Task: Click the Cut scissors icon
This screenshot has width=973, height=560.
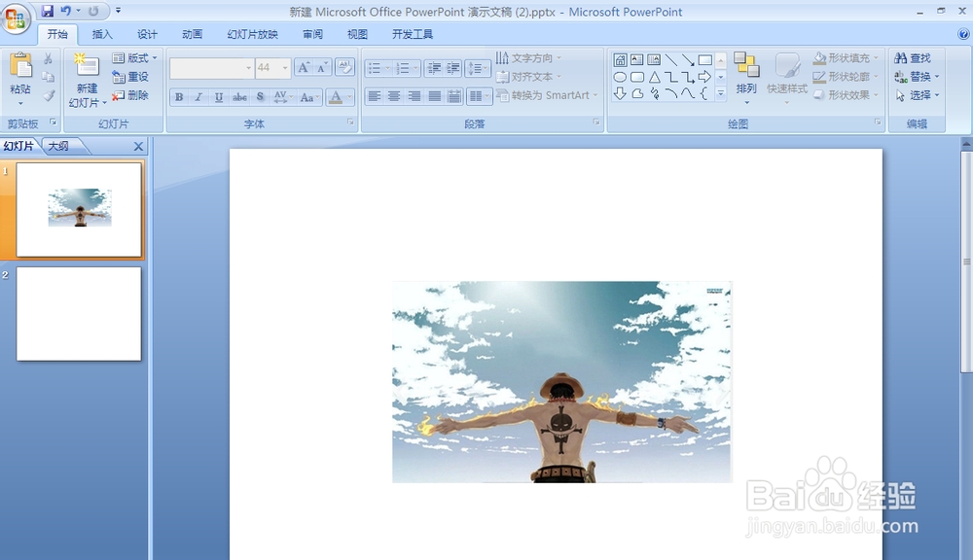Action: 48,58
